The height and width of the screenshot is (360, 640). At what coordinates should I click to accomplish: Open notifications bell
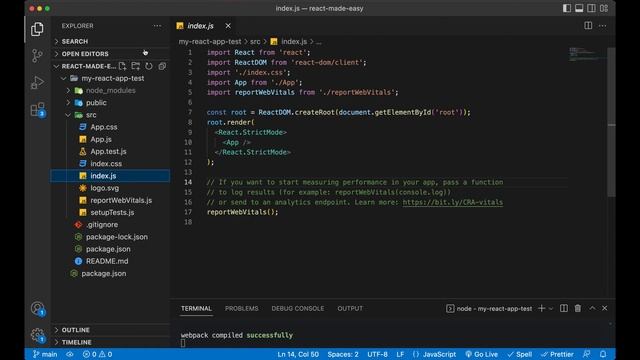pos(603,354)
